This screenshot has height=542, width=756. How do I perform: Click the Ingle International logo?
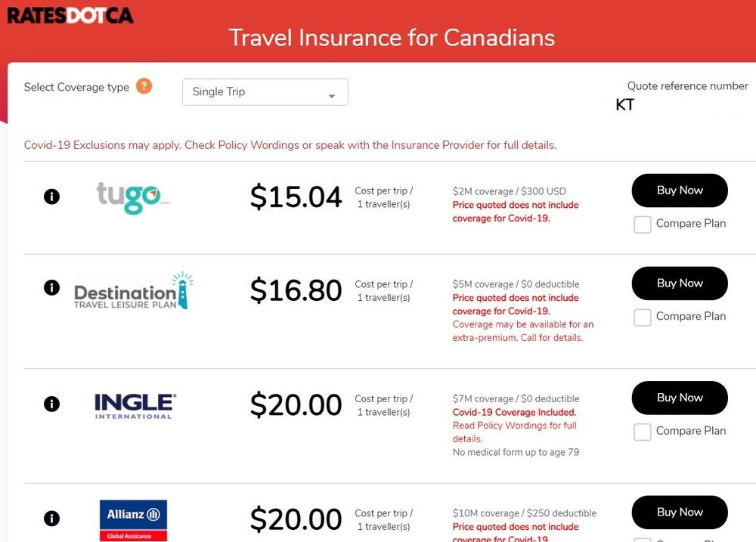(x=135, y=406)
